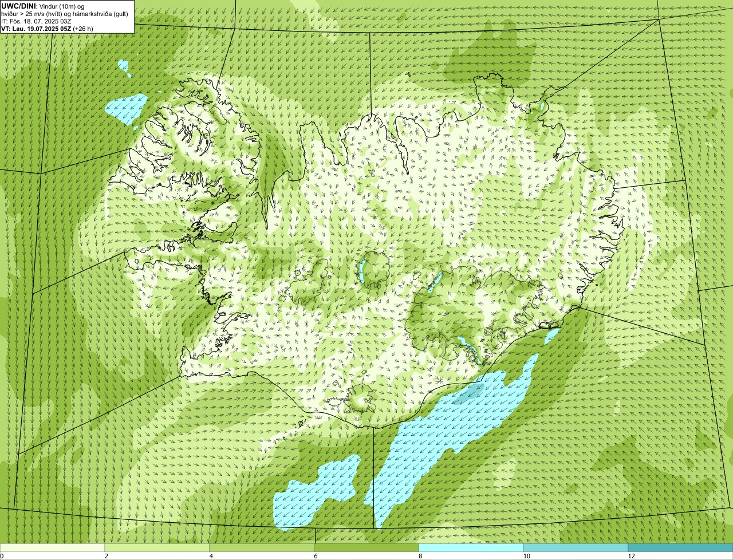Click the "8" label on the color scale

[420, 556]
